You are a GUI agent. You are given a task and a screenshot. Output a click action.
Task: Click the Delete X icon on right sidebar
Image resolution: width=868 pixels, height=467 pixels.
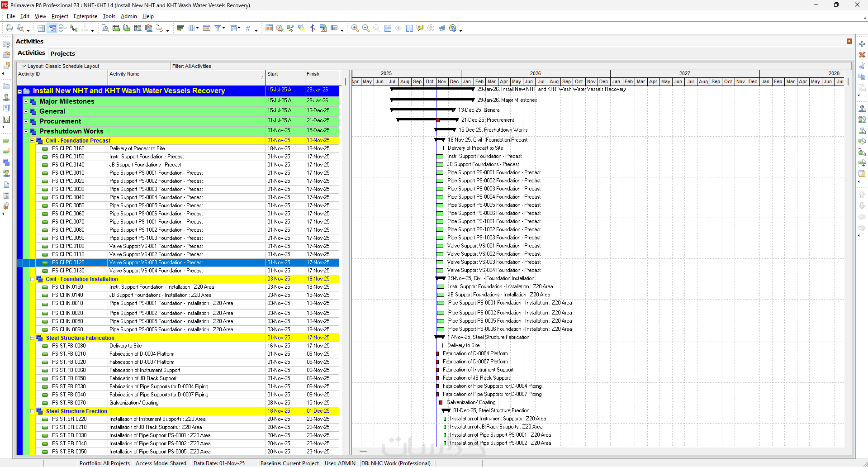[x=862, y=55]
